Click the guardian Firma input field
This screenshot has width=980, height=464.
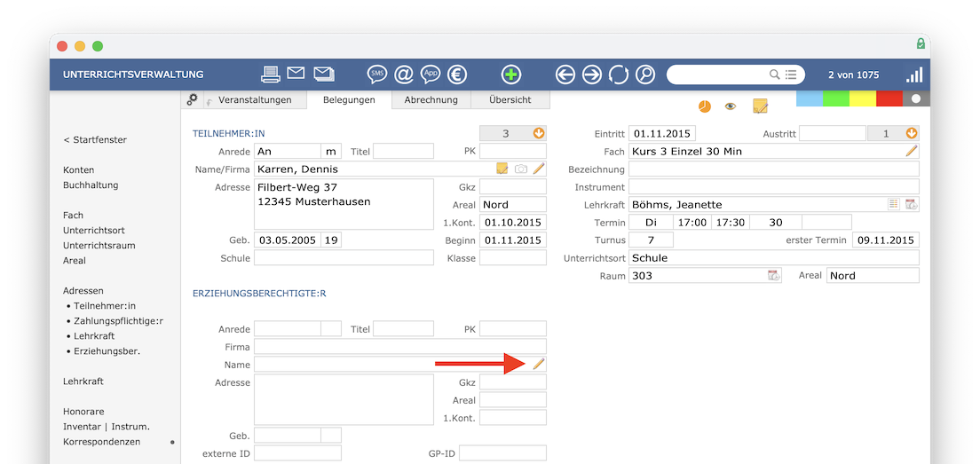pyautogui.click(x=400, y=347)
